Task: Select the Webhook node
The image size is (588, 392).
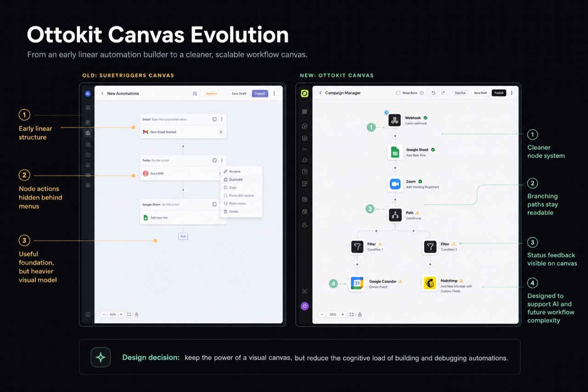Action: [x=395, y=120]
